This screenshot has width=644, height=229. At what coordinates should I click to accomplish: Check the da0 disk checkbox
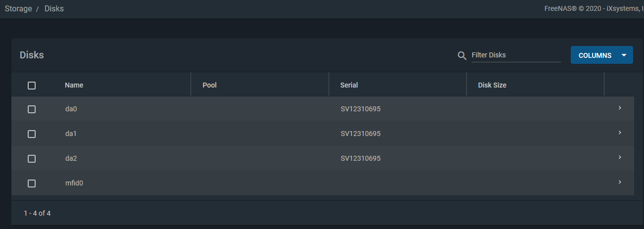[x=32, y=109]
